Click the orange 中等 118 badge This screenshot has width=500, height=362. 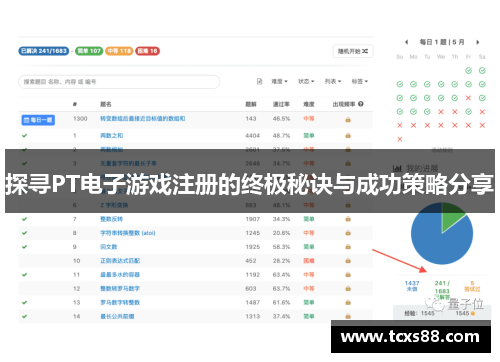pos(119,51)
